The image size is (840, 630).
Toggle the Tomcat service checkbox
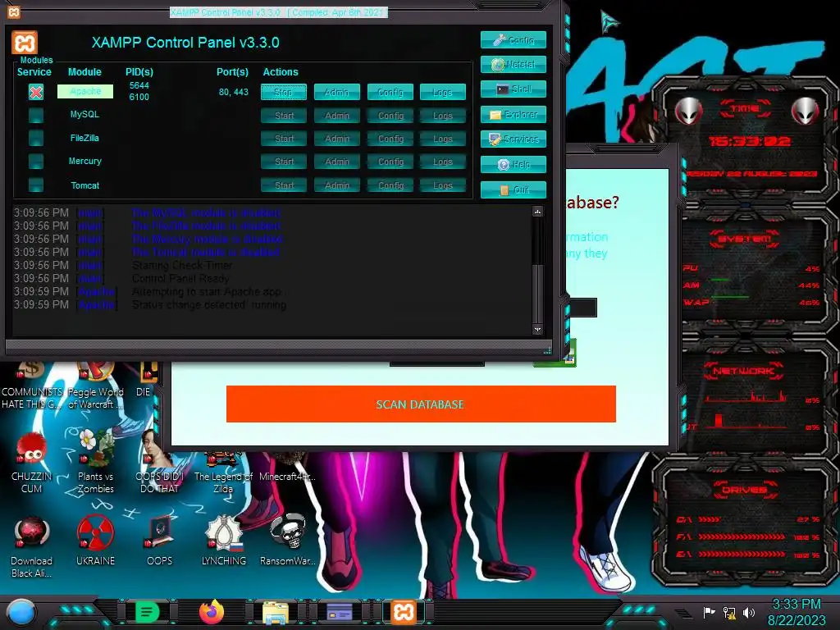click(36, 185)
